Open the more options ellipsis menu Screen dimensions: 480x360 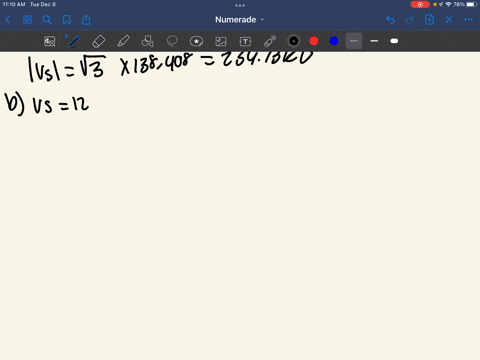[468, 20]
